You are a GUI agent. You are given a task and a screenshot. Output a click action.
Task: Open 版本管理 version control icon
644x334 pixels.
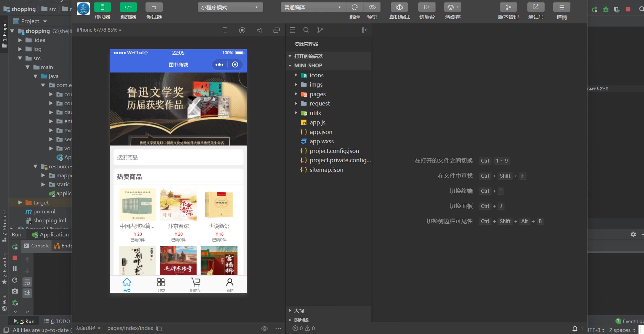[508, 7]
